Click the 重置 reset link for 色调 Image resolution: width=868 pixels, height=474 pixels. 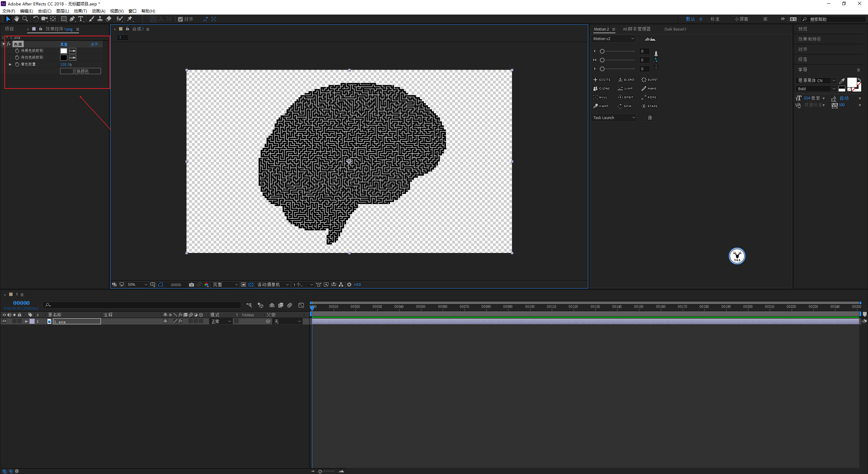pos(64,44)
